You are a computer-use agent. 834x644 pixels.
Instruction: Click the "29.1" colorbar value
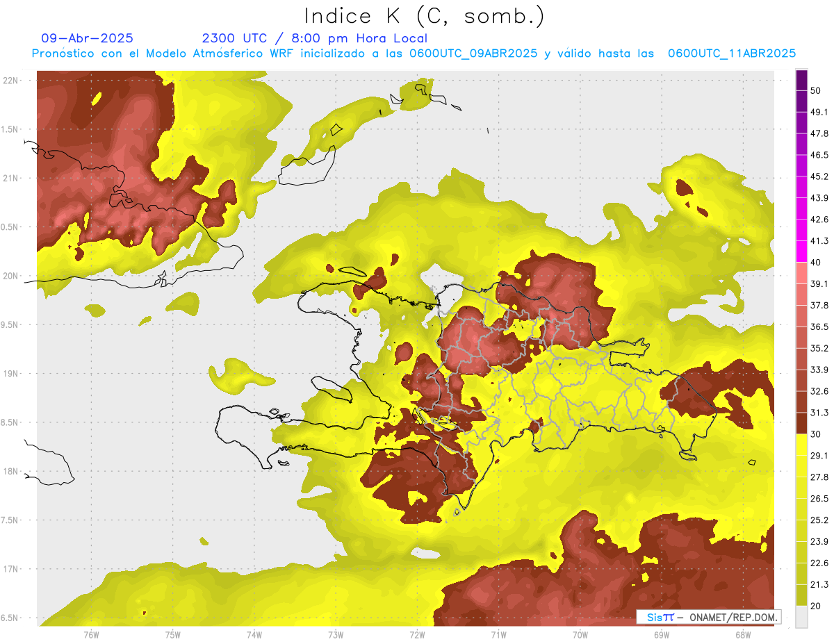coord(819,455)
